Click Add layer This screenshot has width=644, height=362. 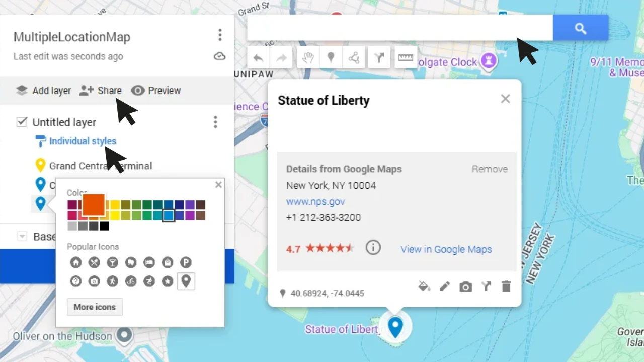point(44,90)
